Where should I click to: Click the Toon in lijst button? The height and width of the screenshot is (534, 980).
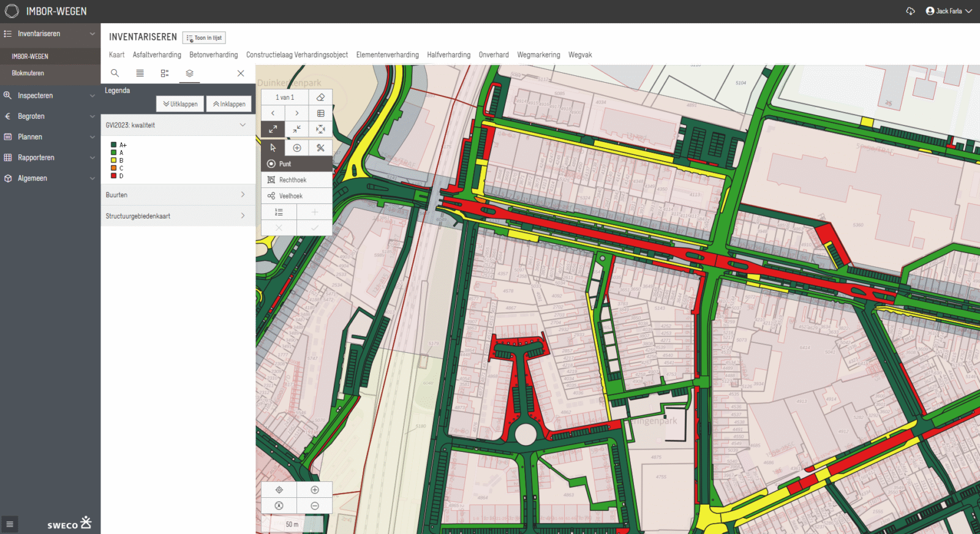pos(204,38)
